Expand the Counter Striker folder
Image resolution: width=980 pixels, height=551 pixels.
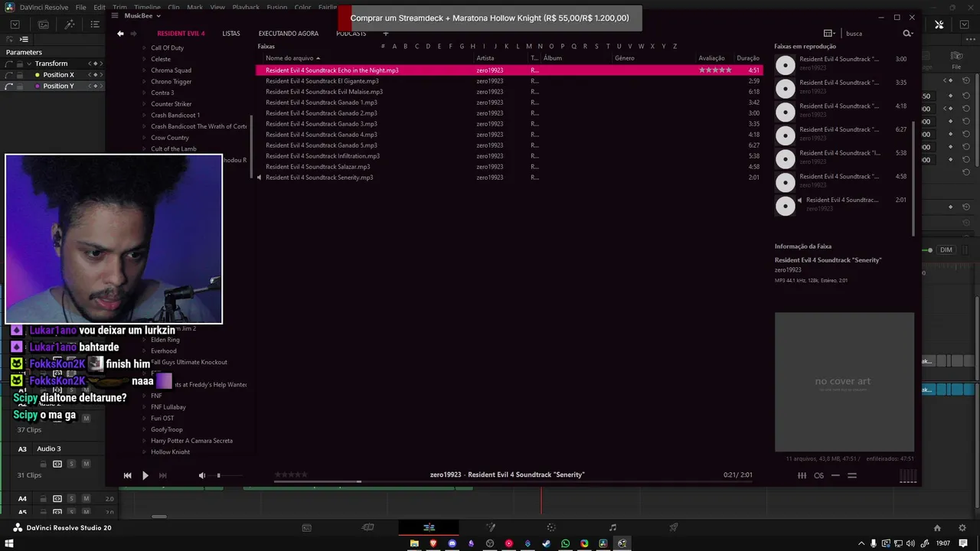pyautogui.click(x=144, y=104)
